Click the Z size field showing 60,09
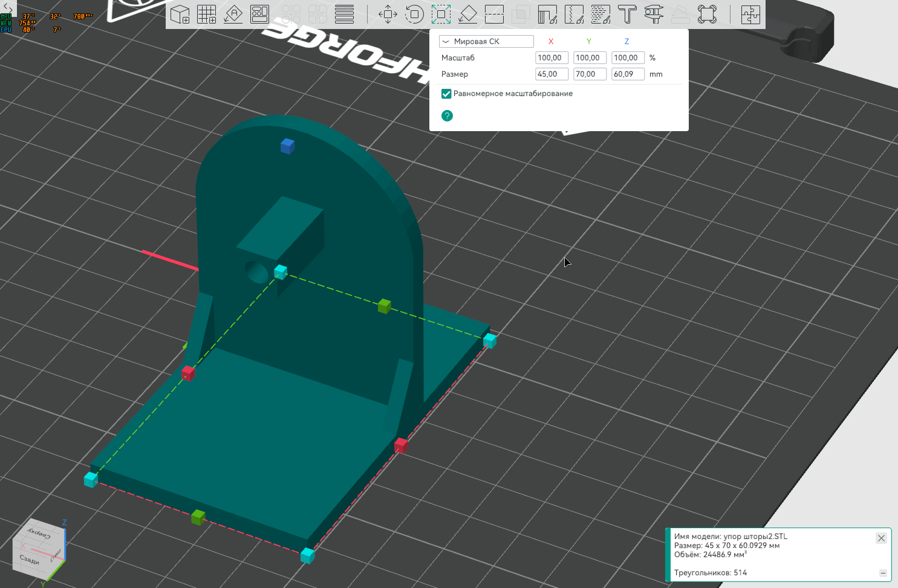Image resolution: width=898 pixels, height=588 pixels. click(628, 74)
